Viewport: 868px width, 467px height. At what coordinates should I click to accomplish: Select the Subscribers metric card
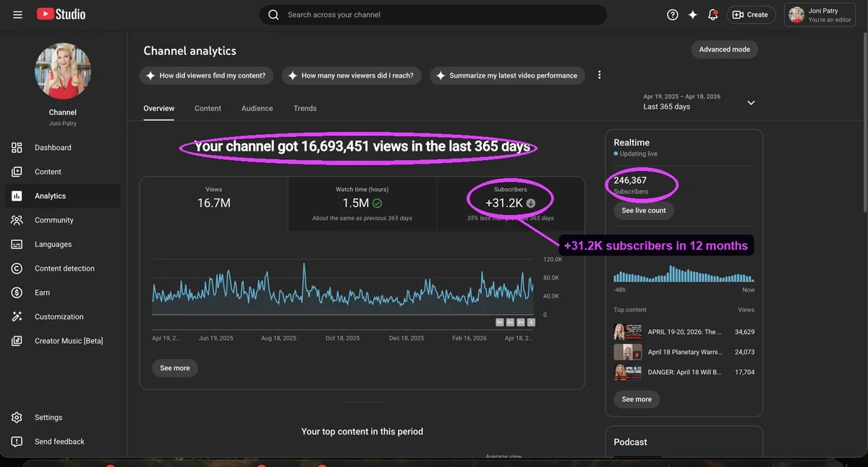511,204
